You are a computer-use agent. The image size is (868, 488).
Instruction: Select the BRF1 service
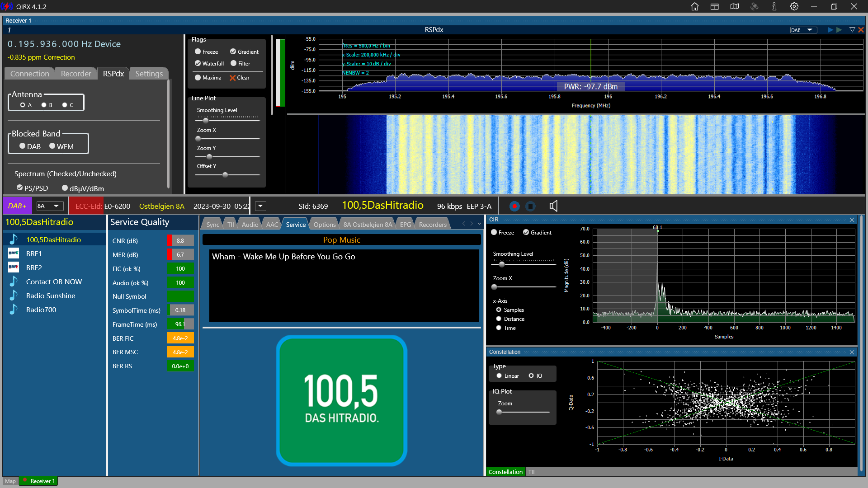click(34, 253)
